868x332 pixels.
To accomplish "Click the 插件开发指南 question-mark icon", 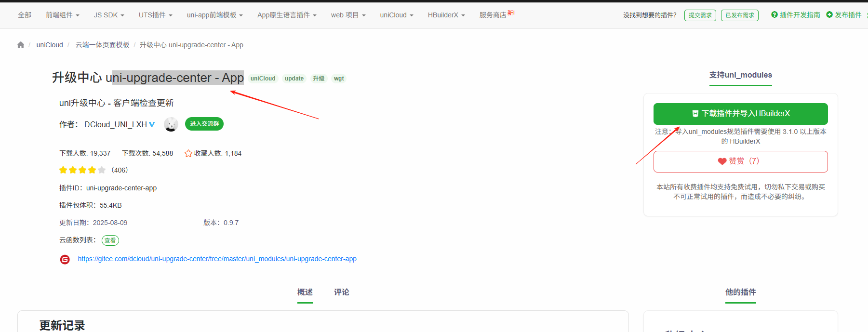I will pos(775,15).
